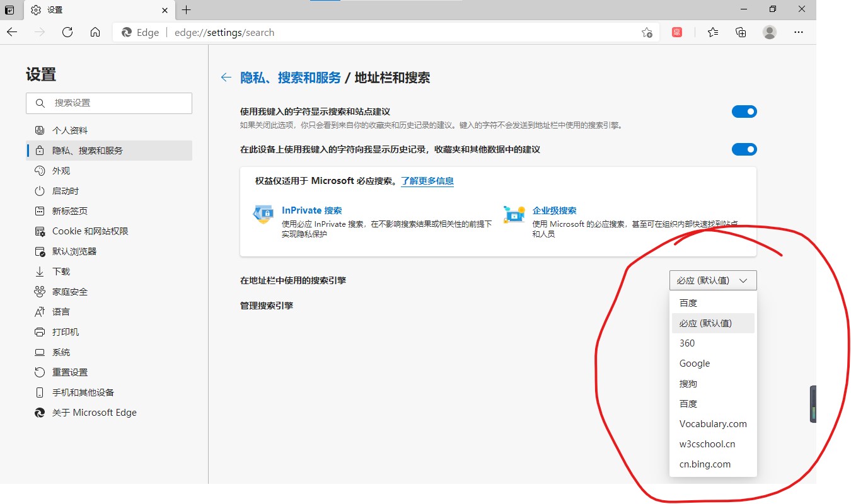Open the Favorites list icon

tap(713, 32)
